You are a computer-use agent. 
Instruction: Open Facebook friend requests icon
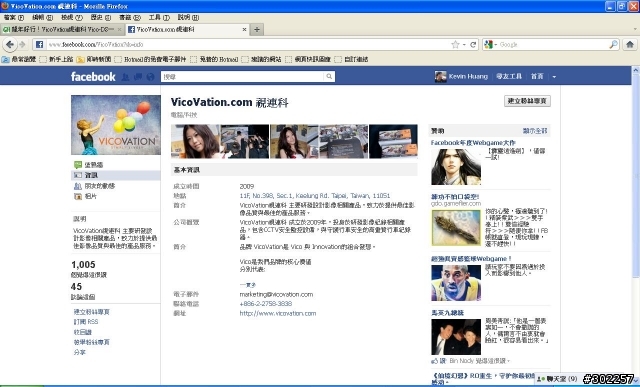click(125, 76)
